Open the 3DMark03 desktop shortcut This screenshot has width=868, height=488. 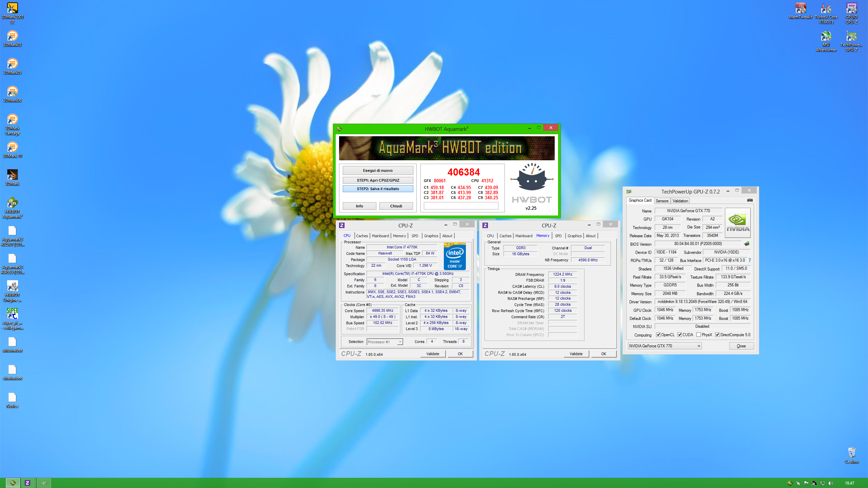point(12,38)
